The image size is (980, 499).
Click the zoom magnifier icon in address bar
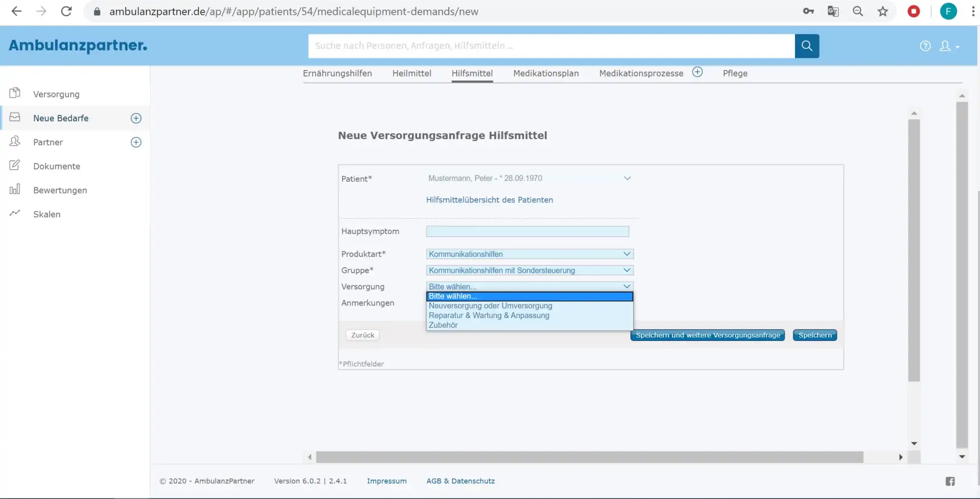tap(858, 11)
